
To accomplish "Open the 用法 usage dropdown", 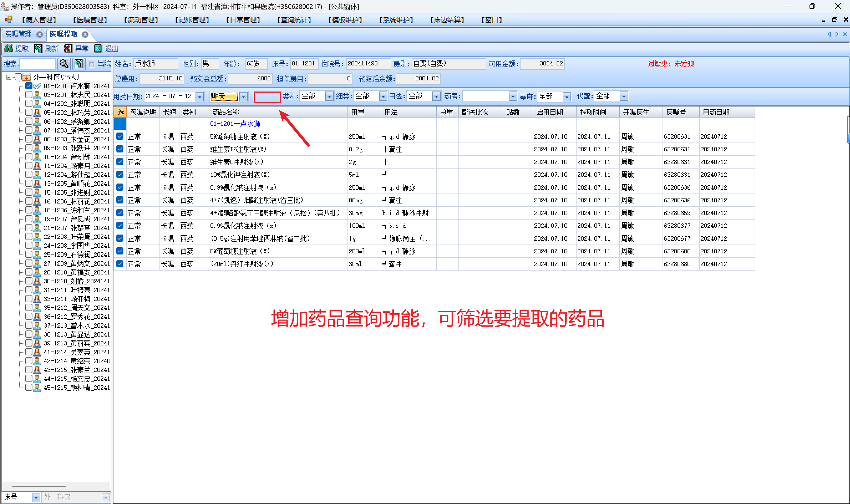I will [x=436, y=96].
